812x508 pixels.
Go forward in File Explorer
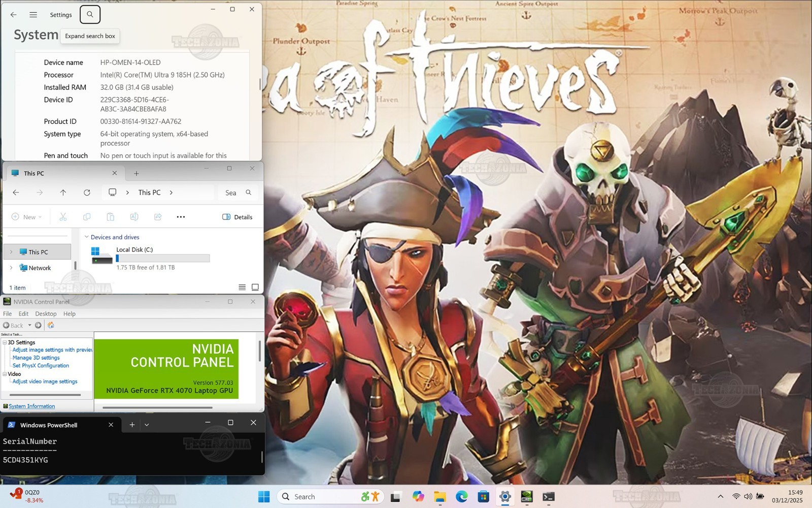40,193
